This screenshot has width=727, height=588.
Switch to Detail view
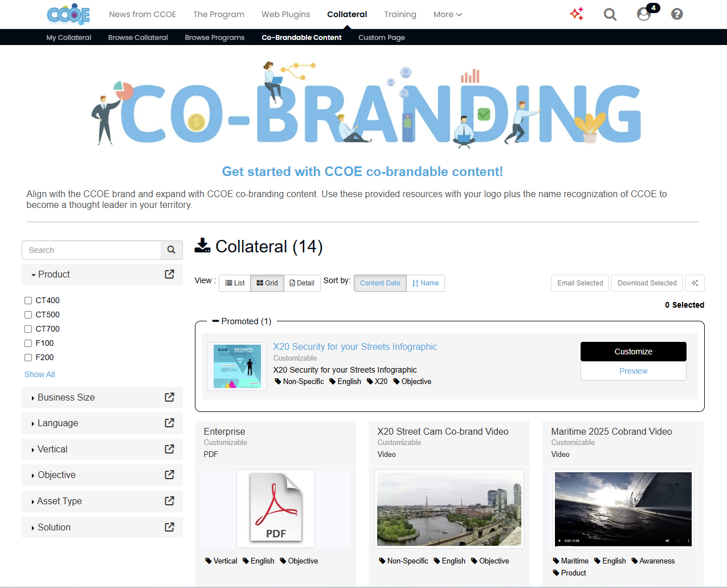click(302, 283)
